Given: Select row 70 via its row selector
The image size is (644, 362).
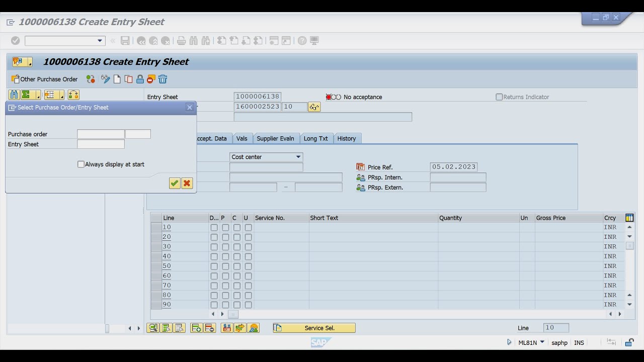Looking at the screenshot, I should 156,285.
